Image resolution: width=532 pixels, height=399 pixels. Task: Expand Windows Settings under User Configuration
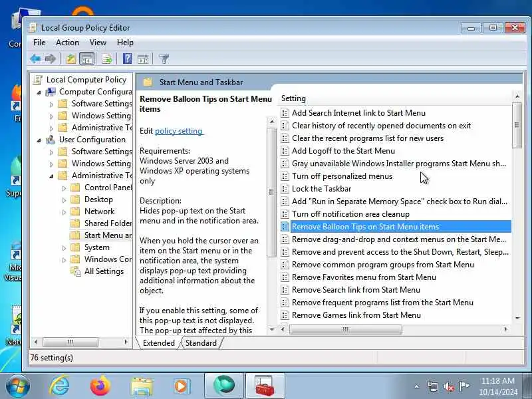coord(52,164)
